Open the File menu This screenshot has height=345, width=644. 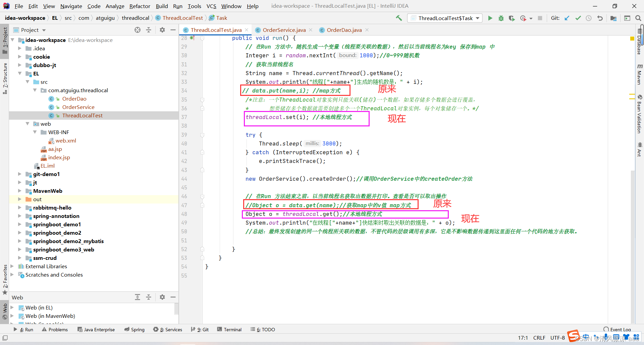pyautogui.click(x=19, y=6)
